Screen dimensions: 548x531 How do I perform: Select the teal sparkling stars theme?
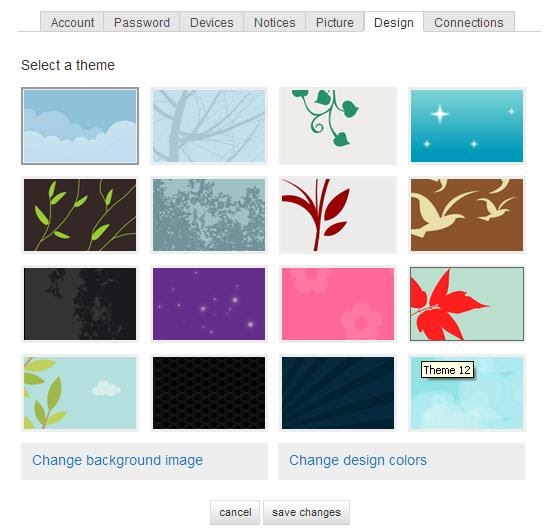467,126
